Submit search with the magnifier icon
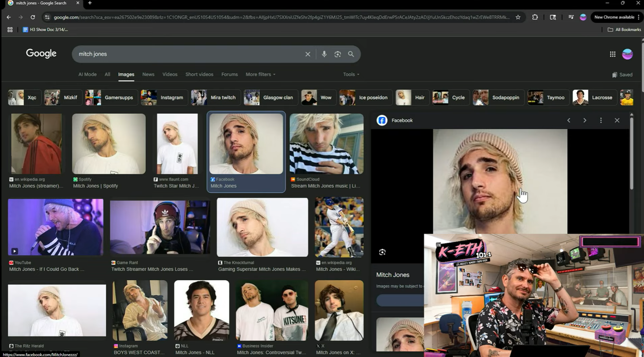The height and width of the screenshot is (357, 644). click(351, 54)
